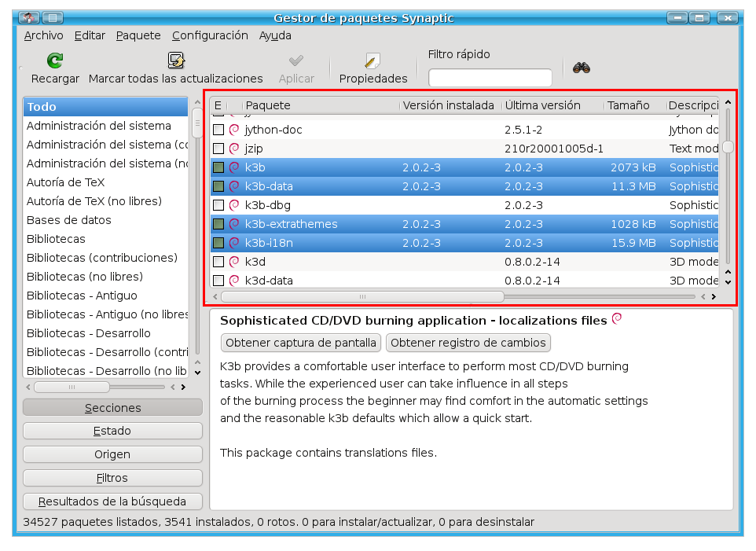
Task: Open the Ayuda menu
Action: pos(275,35)
